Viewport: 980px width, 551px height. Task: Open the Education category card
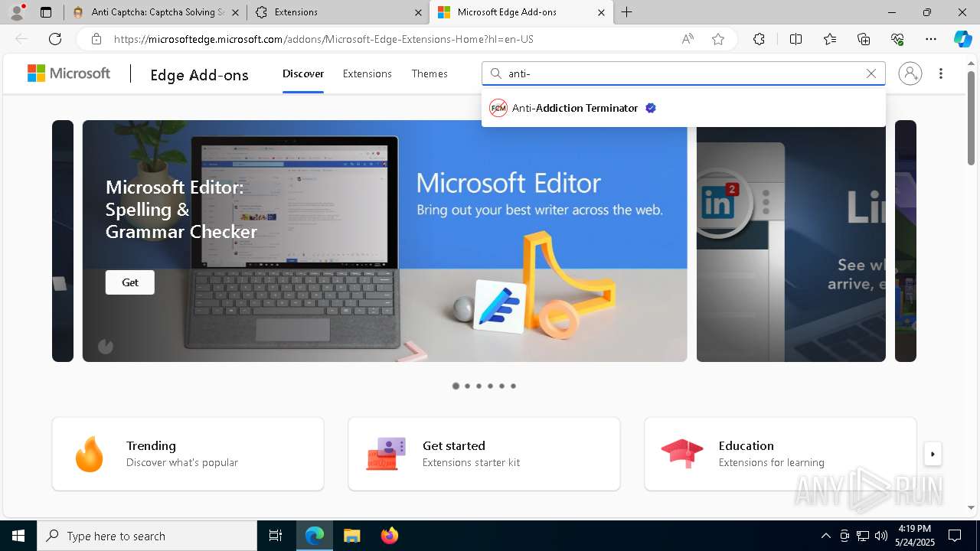tap(780, 454)
